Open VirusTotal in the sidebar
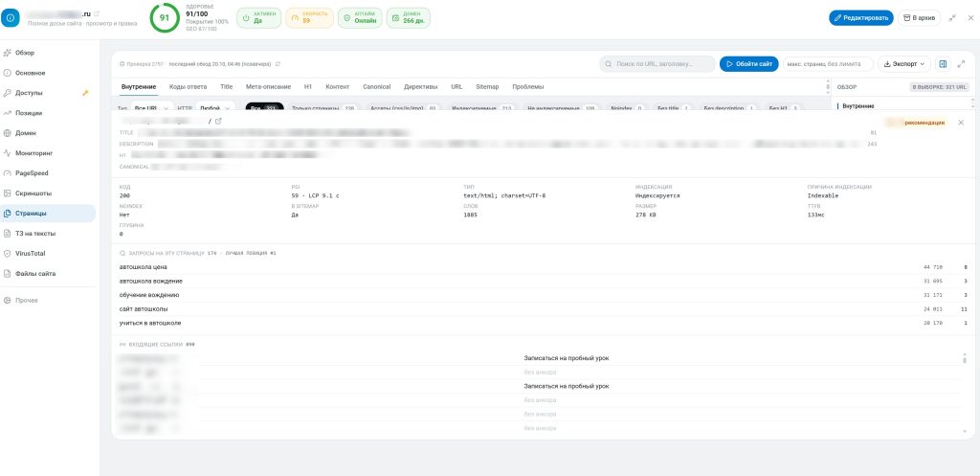This screenshot has height=476, width=980. (48, 254)
